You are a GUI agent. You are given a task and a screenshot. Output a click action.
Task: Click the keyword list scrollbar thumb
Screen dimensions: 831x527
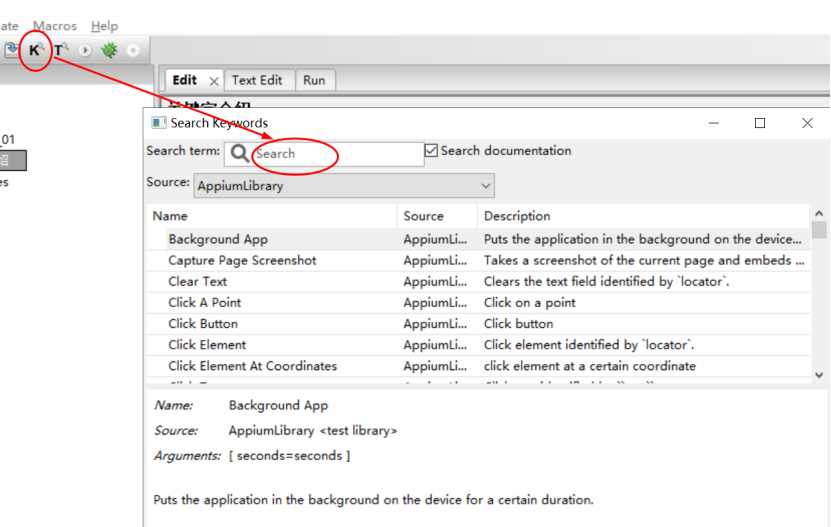coord(819,230)
